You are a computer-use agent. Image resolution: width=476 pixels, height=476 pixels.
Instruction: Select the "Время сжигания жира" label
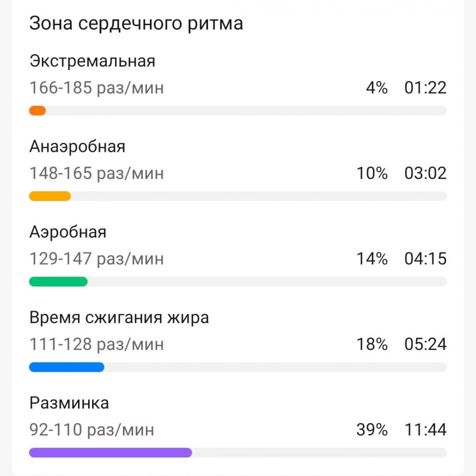pos(119,317)
